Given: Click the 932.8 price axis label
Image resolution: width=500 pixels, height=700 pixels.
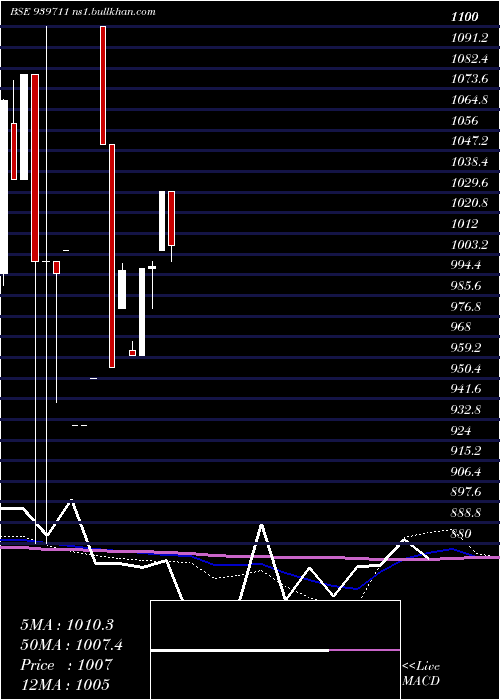Looking at the screenshot, I should tap(466, 410).
